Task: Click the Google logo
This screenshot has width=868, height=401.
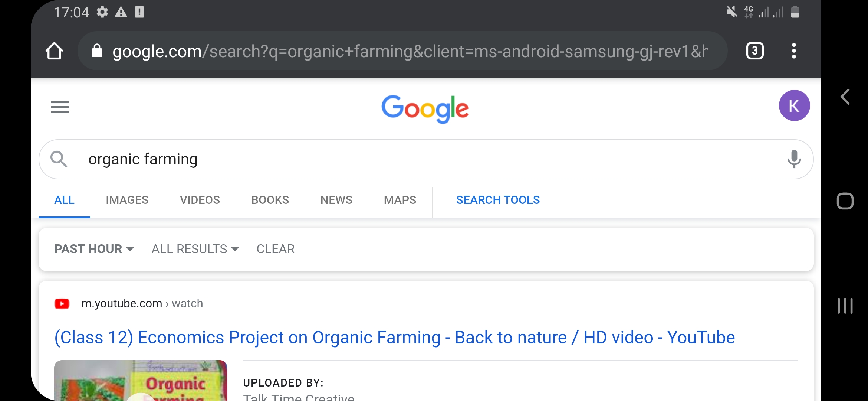Action: click(x=425, y=108)
